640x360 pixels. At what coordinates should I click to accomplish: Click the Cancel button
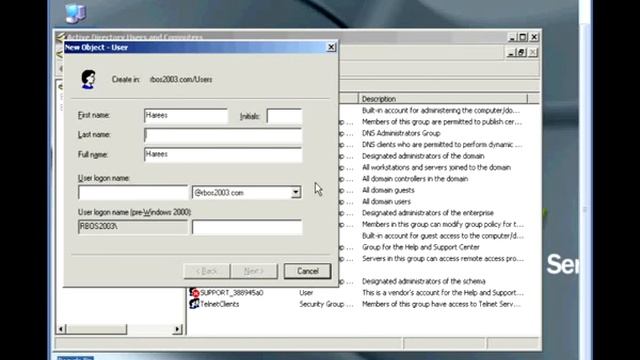307,271
